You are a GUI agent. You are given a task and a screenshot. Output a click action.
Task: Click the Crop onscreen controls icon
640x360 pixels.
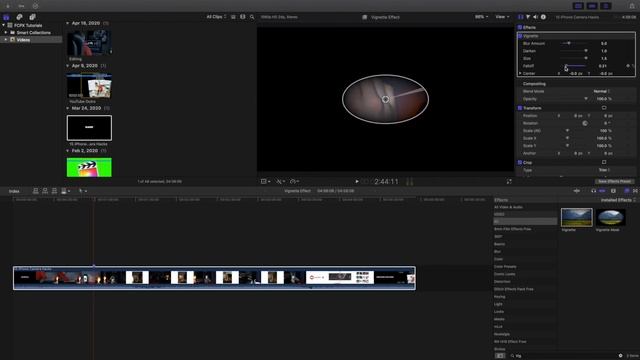604,162
